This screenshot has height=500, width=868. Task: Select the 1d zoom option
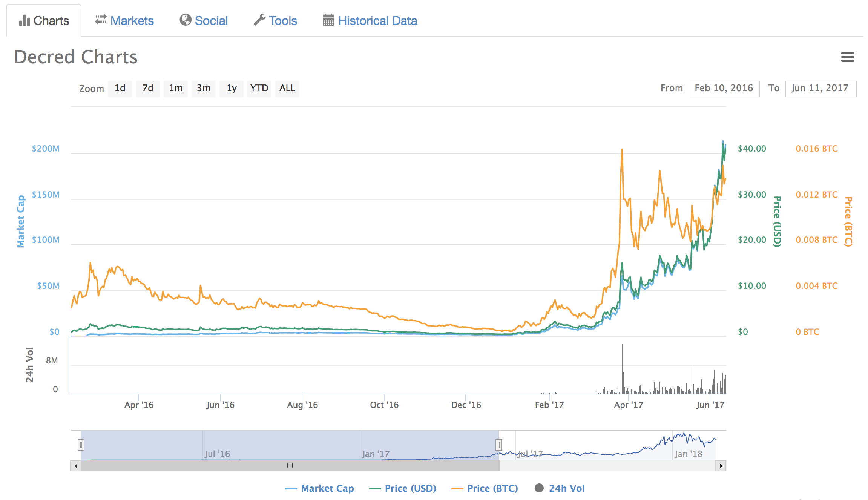click(120, 88)
